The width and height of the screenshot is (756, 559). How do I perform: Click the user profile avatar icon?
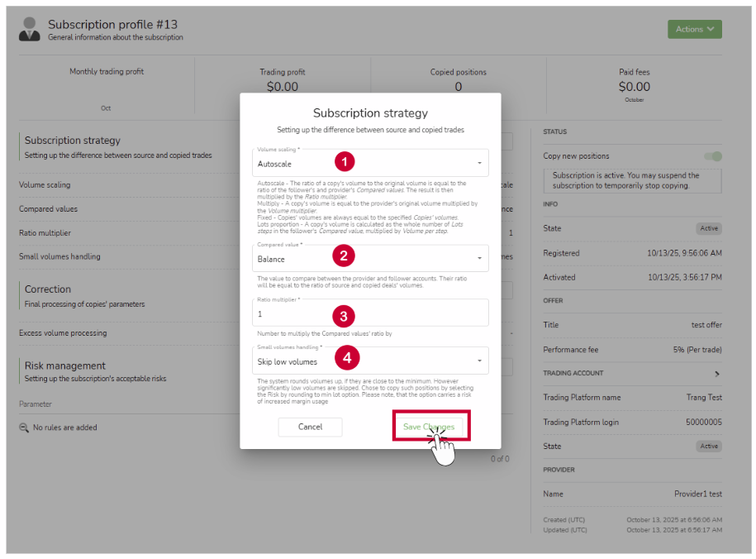point(30,29)
